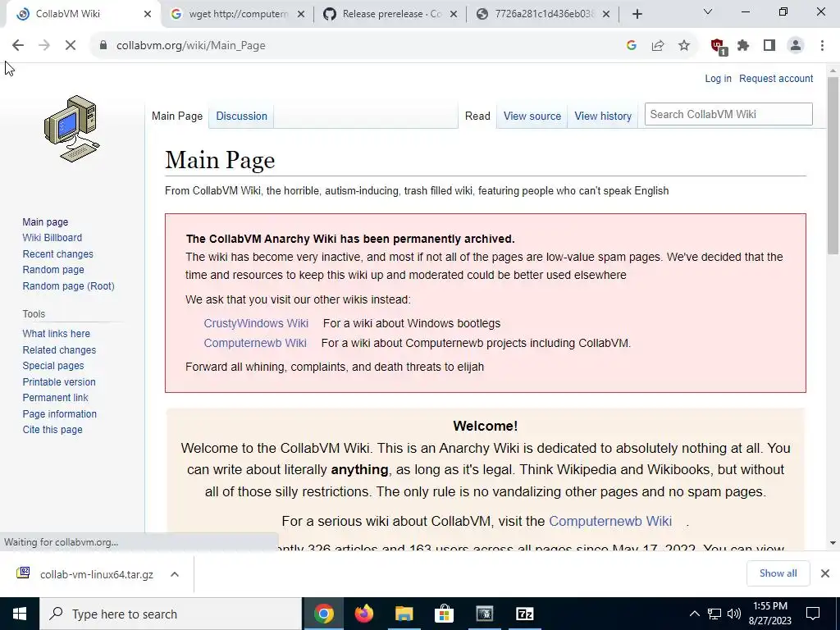This screenshot has width=840, height=630.
Task: Open Printable version link
Action: tap(59, 381)
